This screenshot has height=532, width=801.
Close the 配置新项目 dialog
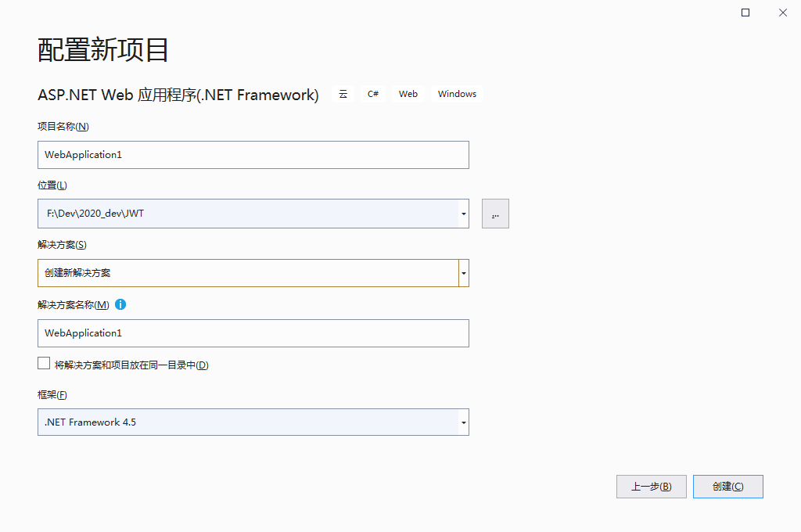[782, 13]
